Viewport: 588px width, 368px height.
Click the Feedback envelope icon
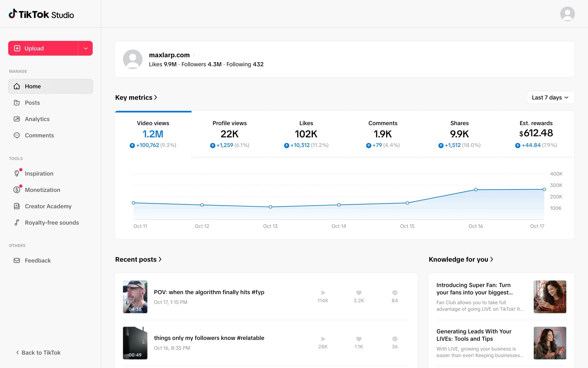pos(17,260)
